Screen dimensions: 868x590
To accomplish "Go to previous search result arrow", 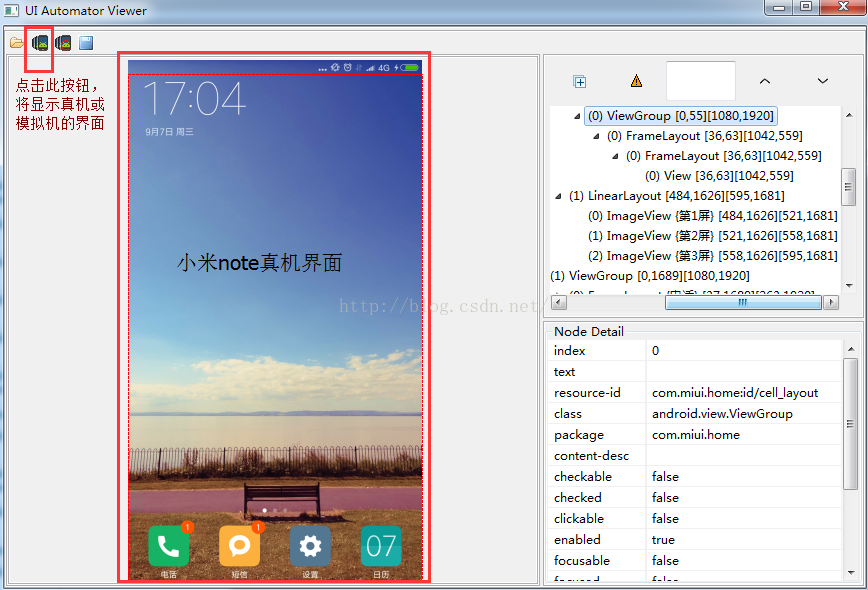I will (764, 81).
